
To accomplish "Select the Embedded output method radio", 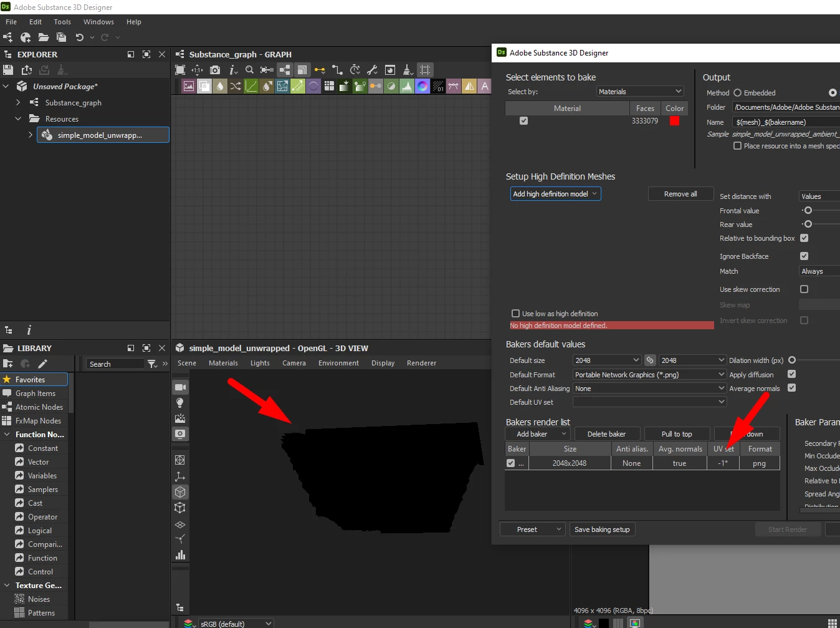I will click(737, 93).
